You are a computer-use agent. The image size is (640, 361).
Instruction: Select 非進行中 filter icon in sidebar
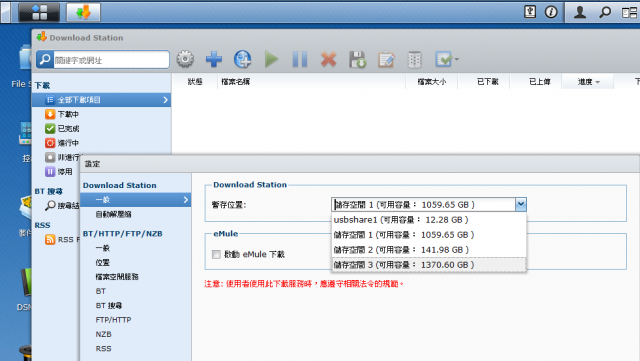[x=50, y=157]
